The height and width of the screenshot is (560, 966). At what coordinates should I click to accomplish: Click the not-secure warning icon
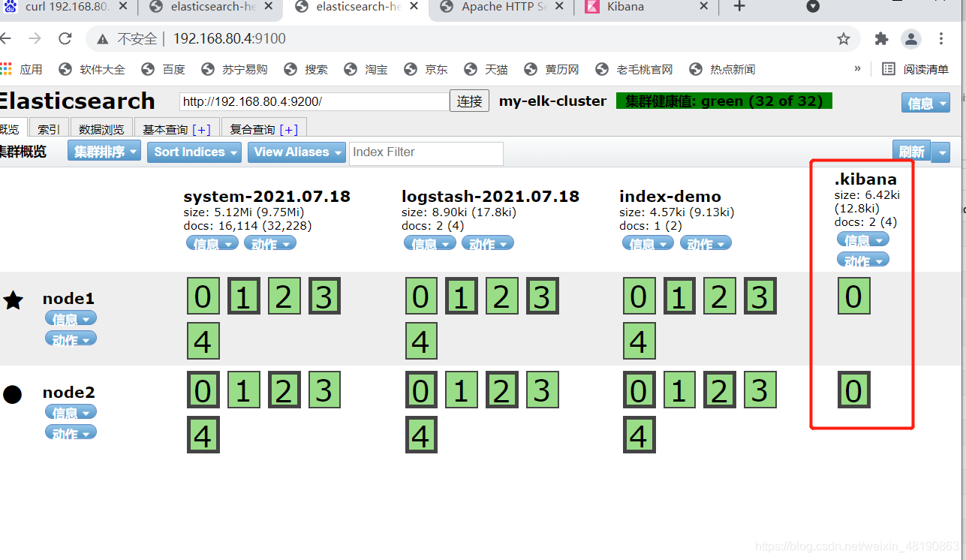pyautogui.click(x=103, y=38)
